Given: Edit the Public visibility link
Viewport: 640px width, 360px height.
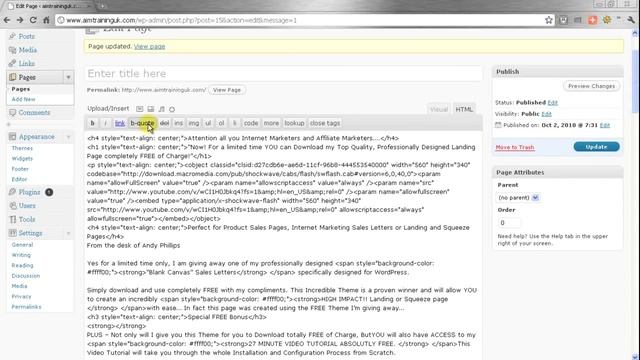Looking at the screenshot, I should click(x=546, y=114).
